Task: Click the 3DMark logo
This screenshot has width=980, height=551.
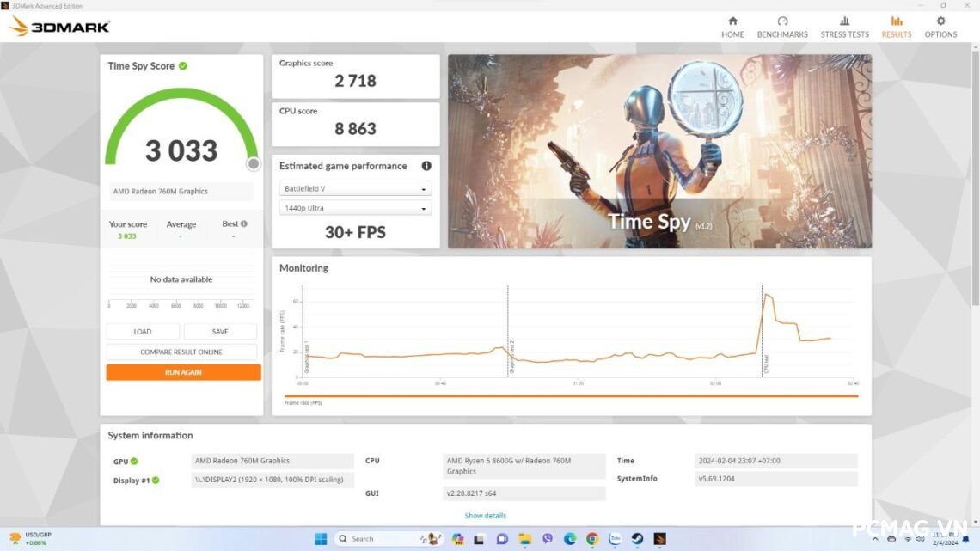Action: click(58, 26)
